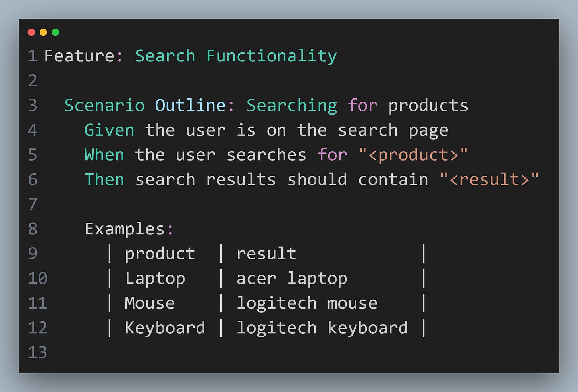This screenshot has height=392, width=578.
Task: Click the red close window dot
Action: point(31,32)
